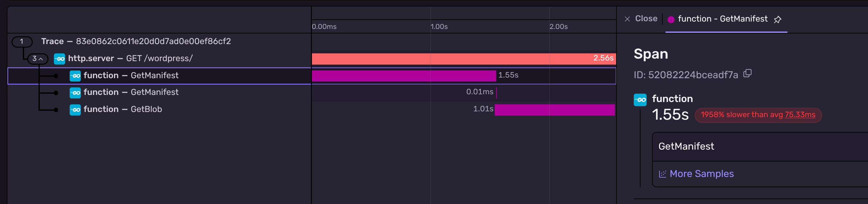Screen dimensions: 868x204
Task: Click Go icon on the GetBlob row
Action: [x=75, y=109]
